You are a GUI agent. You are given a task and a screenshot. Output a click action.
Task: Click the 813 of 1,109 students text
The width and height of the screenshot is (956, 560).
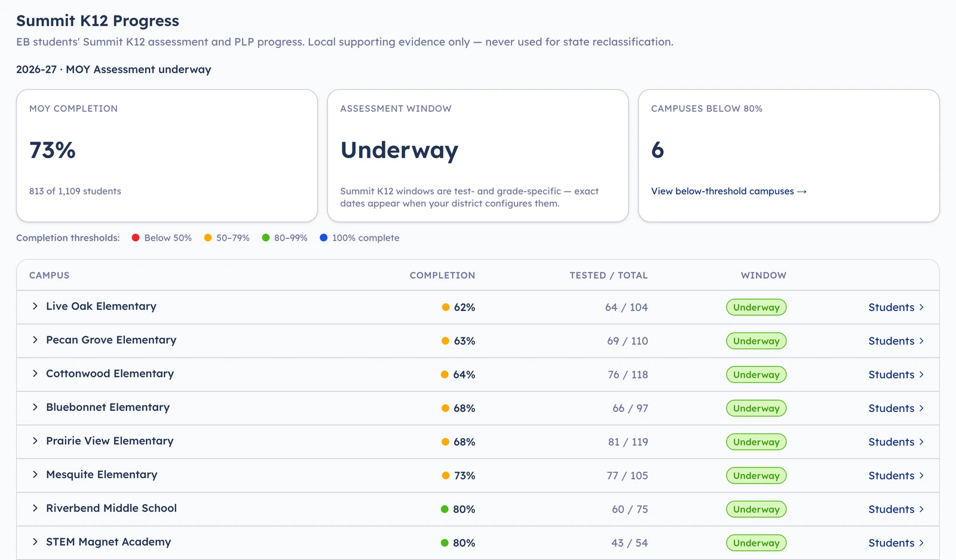pos(75,191)
